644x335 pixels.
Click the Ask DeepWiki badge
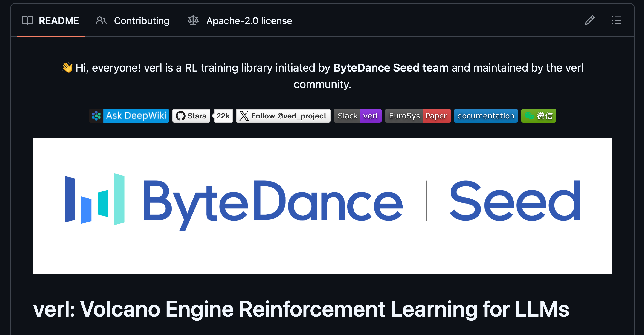click(129, 116)
